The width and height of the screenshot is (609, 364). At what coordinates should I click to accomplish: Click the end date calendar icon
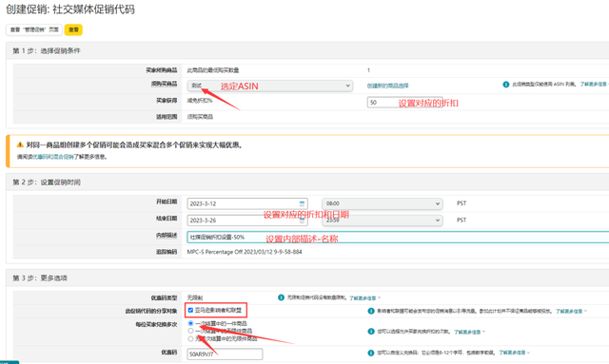click(302, 220)
